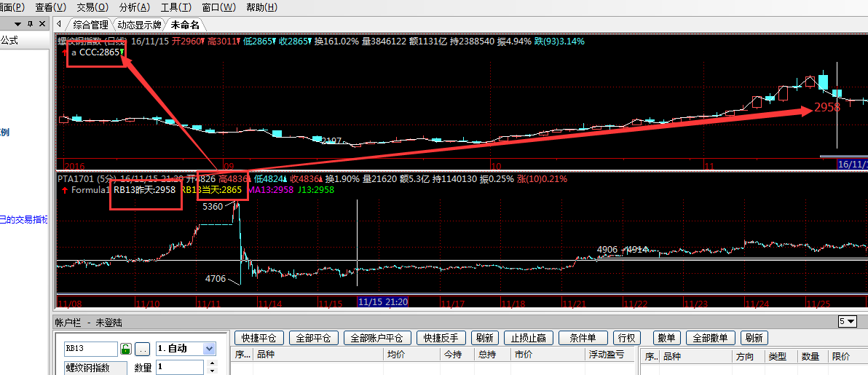Click the 11/08 date on the time axis
This screenshot has height=375, width=868.
click(x=71, y=304)
